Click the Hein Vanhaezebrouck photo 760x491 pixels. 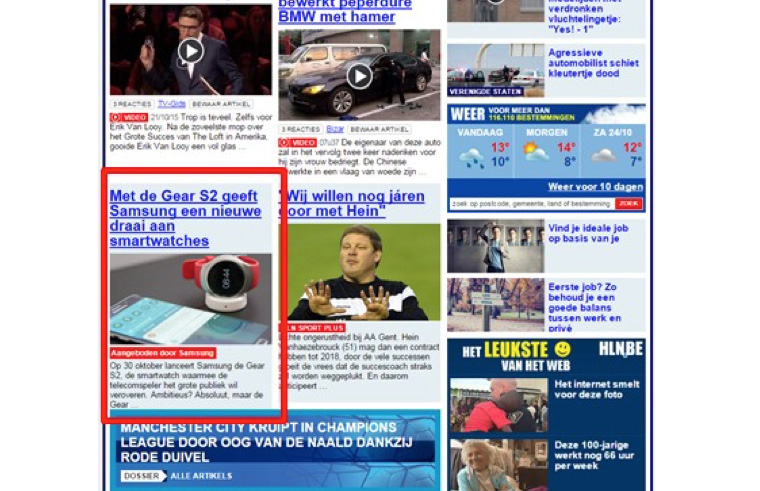[359, 271]
